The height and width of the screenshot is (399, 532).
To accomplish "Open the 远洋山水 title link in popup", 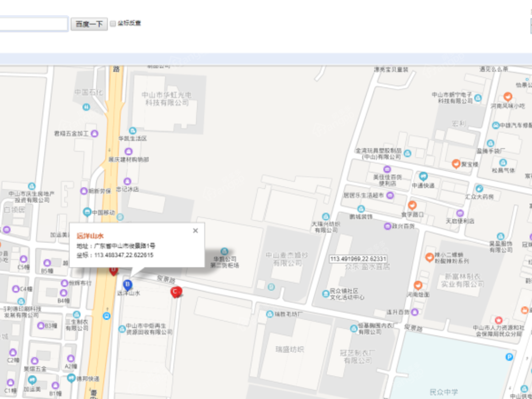I will [x=90, y=236].
